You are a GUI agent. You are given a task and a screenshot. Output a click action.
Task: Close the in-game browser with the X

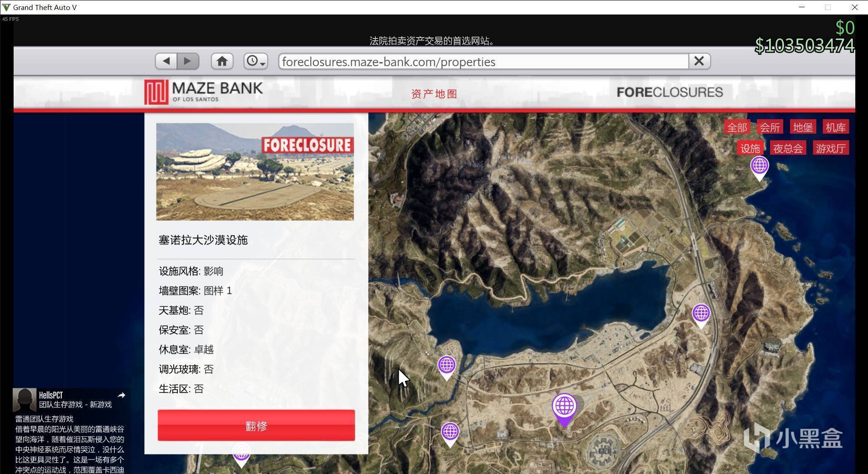coord(699,61)
